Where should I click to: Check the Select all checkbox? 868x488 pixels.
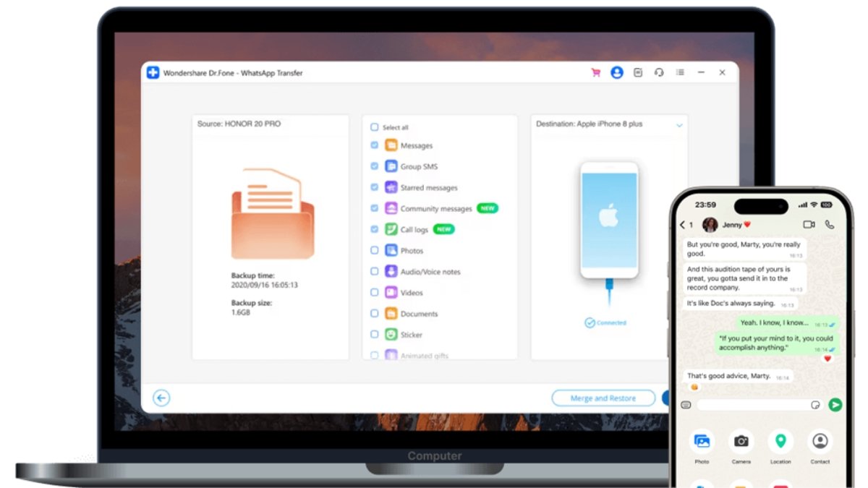tap(375, 127)
